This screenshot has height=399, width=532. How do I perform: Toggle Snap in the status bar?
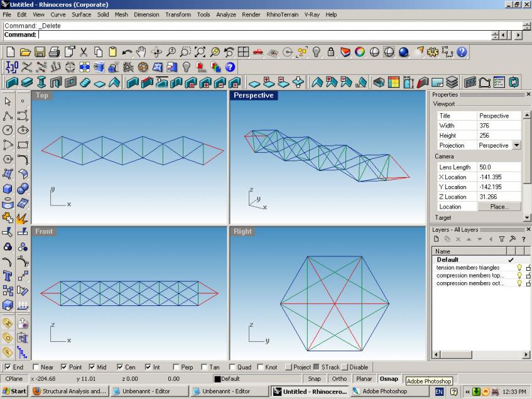click(x=314, y=379)
